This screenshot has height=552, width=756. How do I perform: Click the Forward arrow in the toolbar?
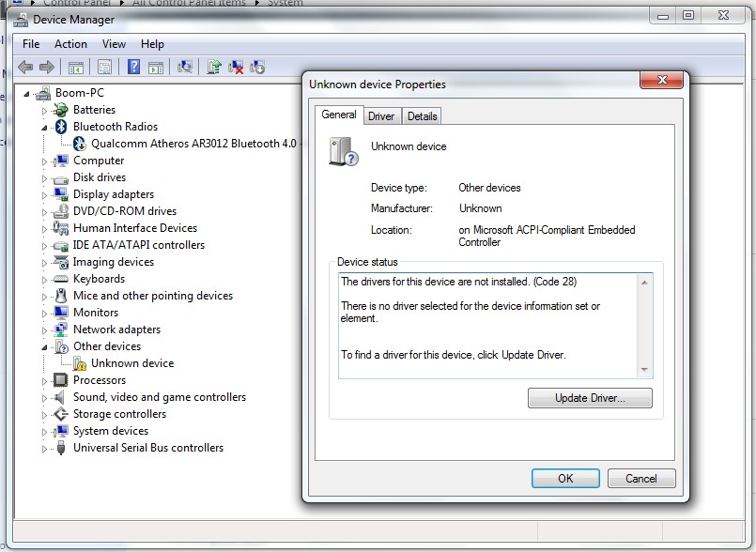click(47, 67)
